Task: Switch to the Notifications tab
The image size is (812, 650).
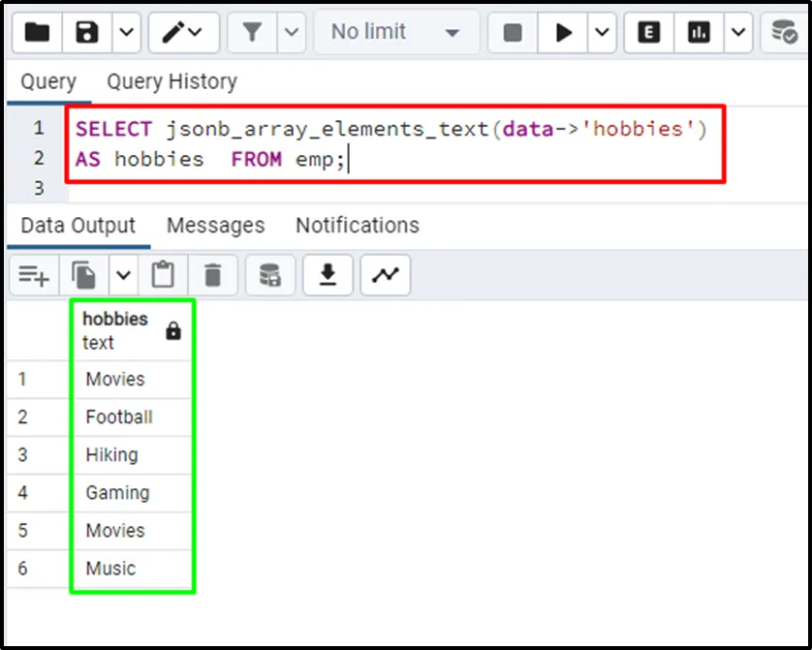Action: click(357, 226)
